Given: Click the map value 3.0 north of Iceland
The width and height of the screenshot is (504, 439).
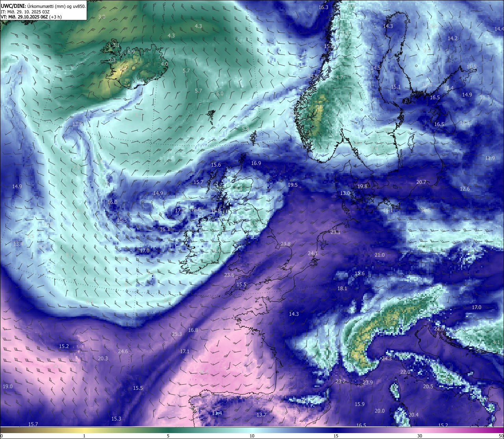Looking at the screenshot, I should [x=102, y=17].
